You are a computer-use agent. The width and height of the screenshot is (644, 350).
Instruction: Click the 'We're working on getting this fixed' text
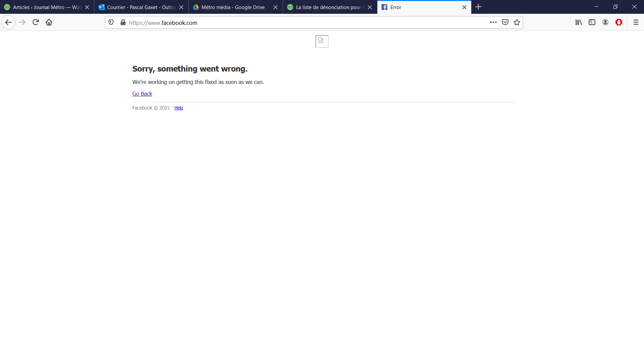(198, 82)
